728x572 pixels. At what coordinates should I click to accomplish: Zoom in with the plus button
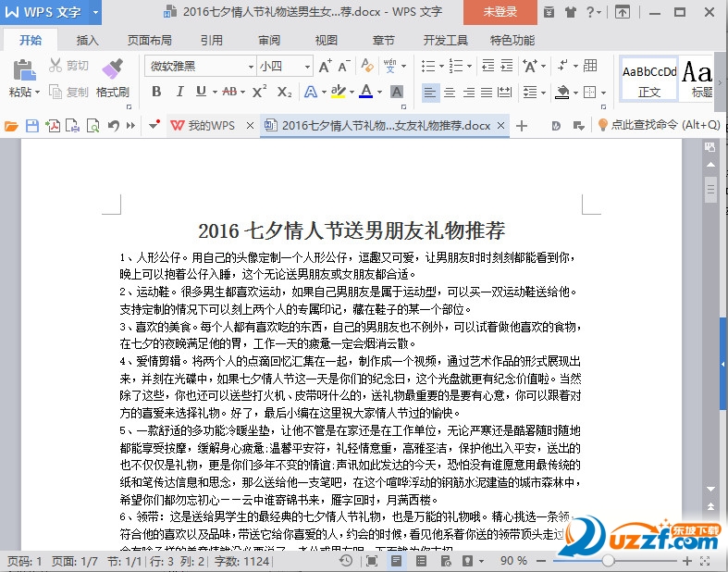[x=687, y=561]
